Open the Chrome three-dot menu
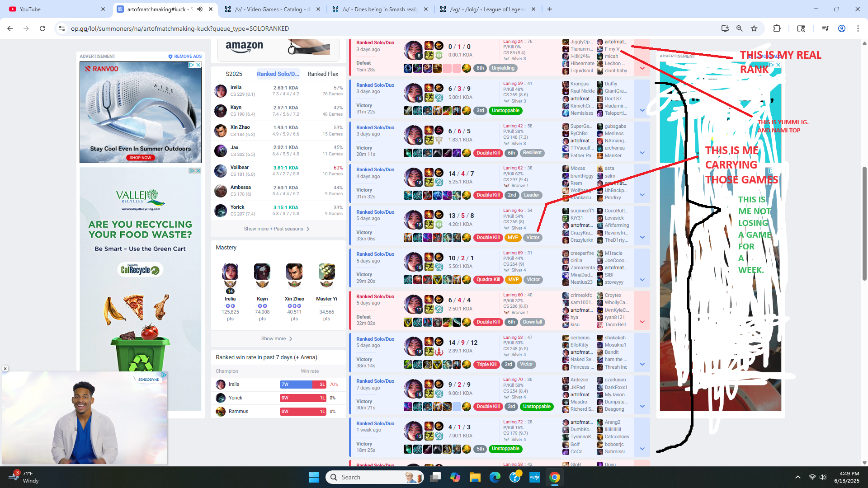The image size is (868, 488). pyautogui.click(x=858, y=28)
